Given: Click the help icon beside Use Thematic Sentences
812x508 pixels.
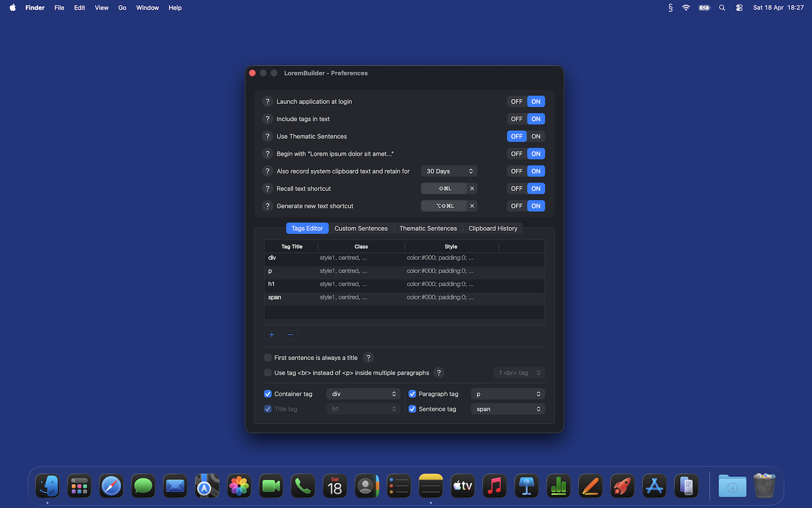Looking at the screenshot, I should click(267, 136).
